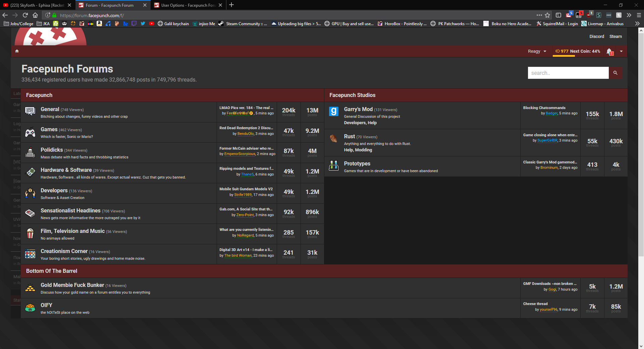Image resolution: width=644 pixels, height=349 pixels.
Task: Switch to Skyforth - Ephixa YouTube tab
Action: point(37,5)
